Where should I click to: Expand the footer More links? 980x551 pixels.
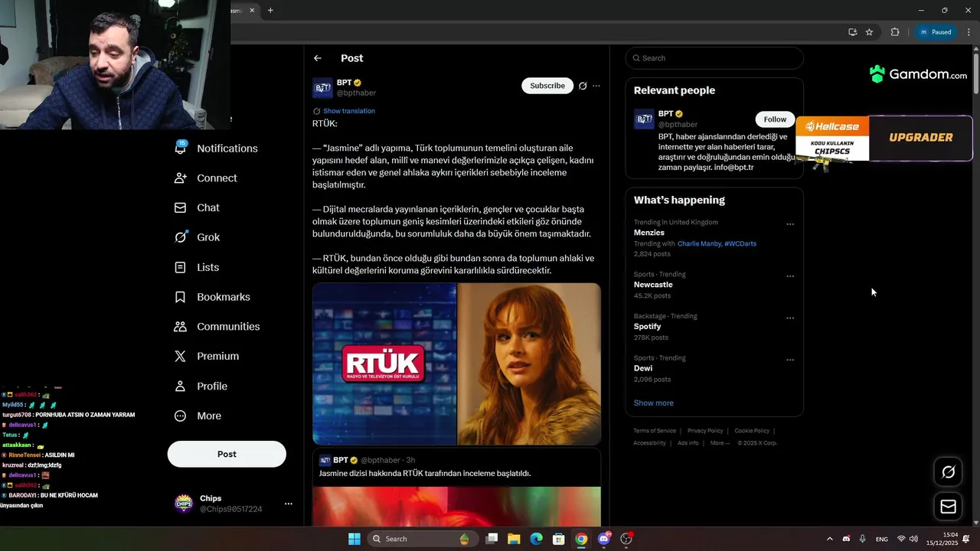tap(720, 443)
